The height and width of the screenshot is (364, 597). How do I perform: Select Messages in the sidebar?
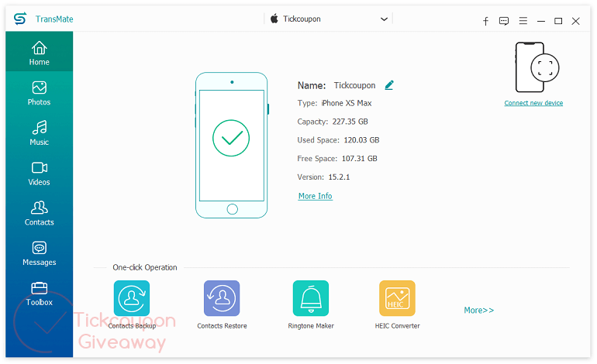40,253
